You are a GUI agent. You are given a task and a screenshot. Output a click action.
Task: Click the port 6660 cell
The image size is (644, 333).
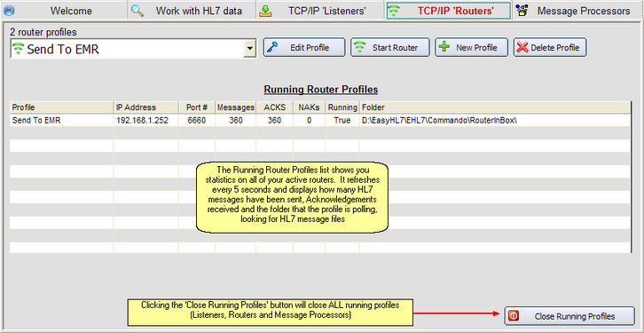(197, 121)
